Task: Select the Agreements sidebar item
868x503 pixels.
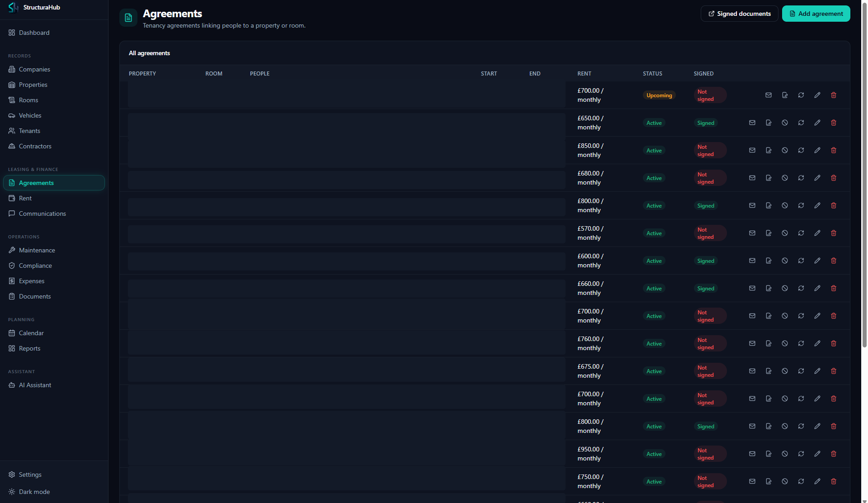Action: pyautogui.click(x=54, y=183)
